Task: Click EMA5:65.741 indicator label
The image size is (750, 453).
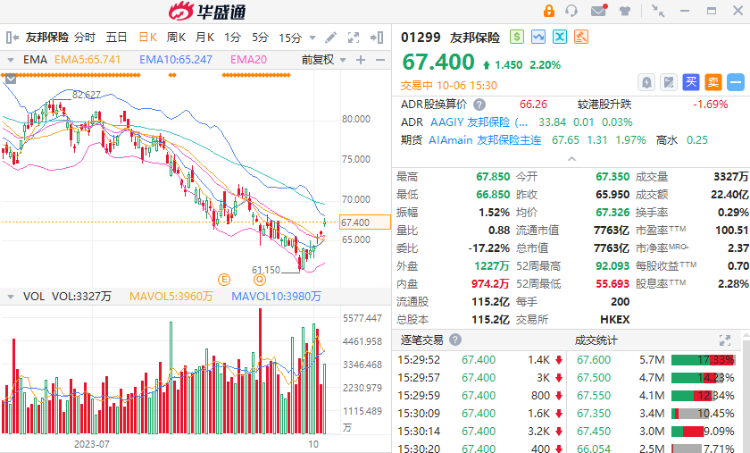Action: tap(88, 60)
